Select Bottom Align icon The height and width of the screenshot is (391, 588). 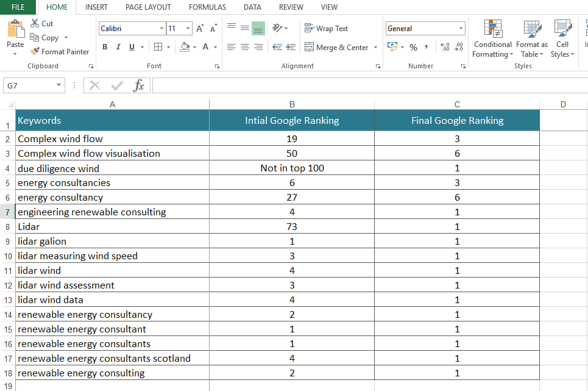tap(258, 29)
